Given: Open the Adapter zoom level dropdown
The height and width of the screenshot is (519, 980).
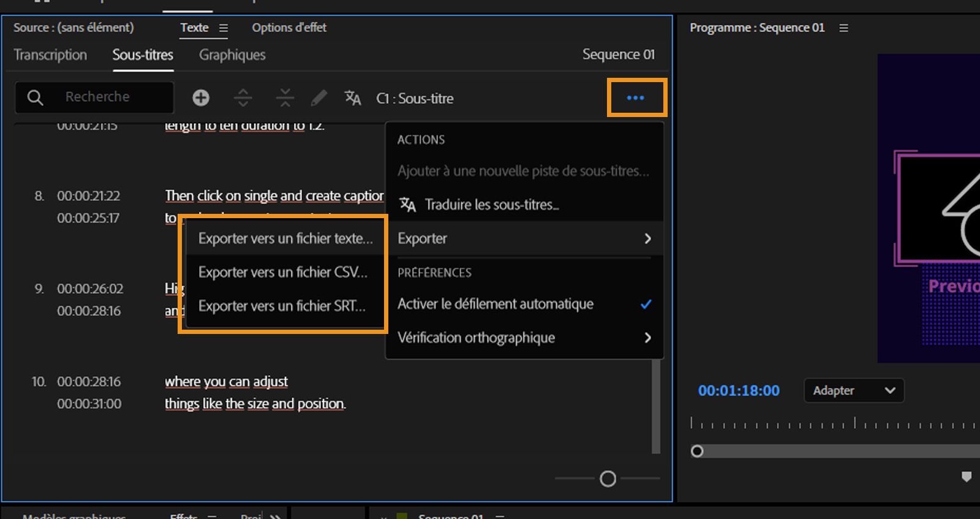Looking at the screenshot, I should [854, 390].
